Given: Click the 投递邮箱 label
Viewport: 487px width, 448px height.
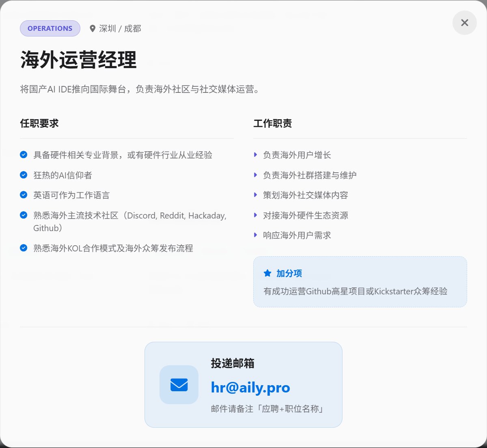Looking at the screenshot, I should click(233, 363).
